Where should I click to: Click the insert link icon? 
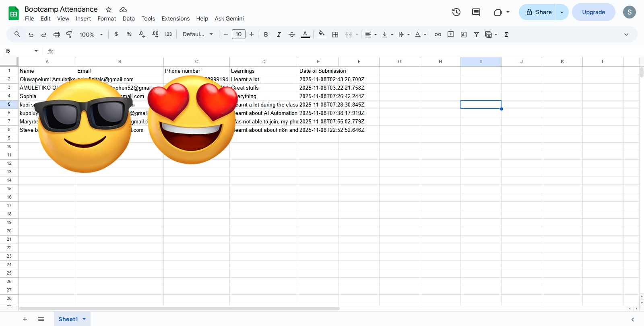pyautogui.click(x=438, y=35)
